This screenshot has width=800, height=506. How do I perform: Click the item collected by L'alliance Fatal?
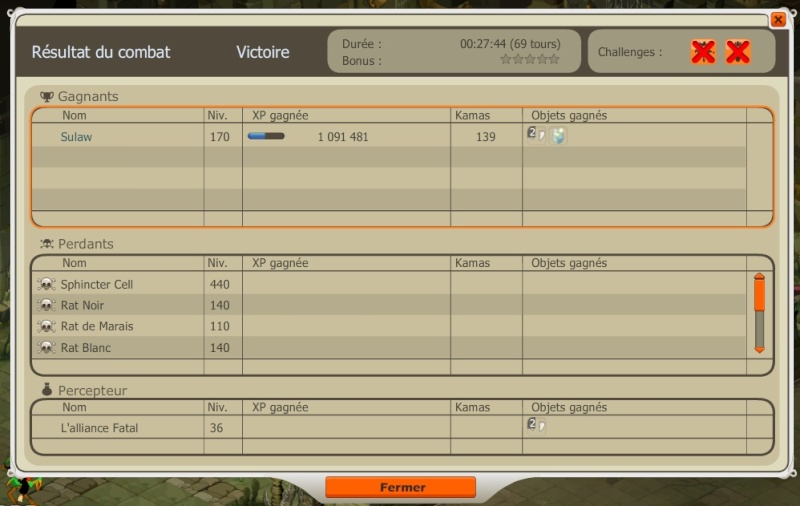[536, 426]
